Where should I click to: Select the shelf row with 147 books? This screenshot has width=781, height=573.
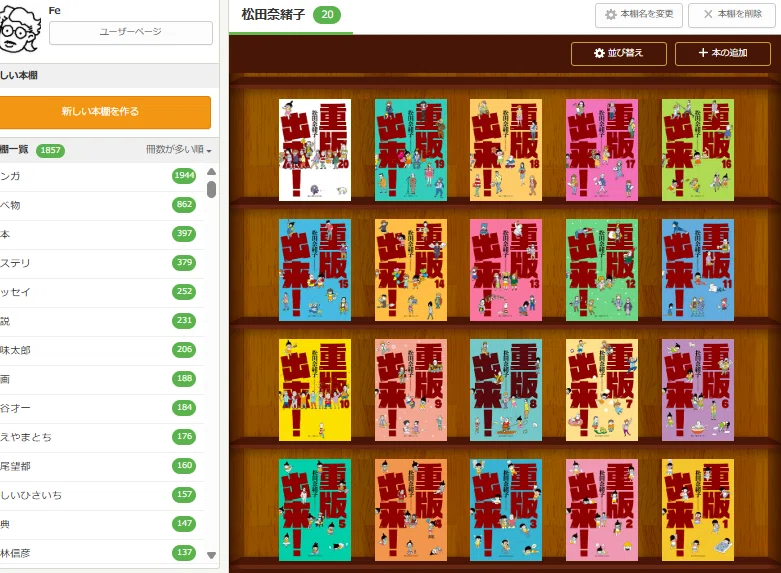pyautogui.click(x=102, y=524)
